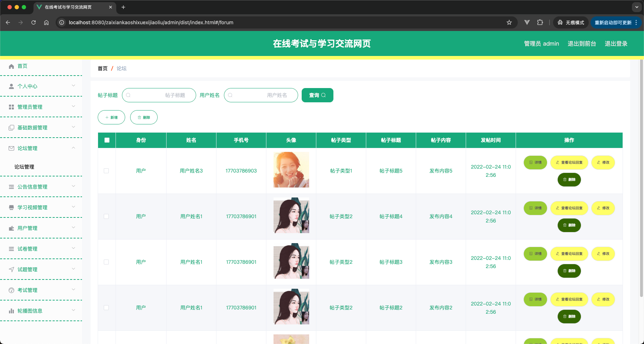Bookmark this page with the star icon
The width and height of the screenshot is (644, 344).
click(x=509, y=22)
